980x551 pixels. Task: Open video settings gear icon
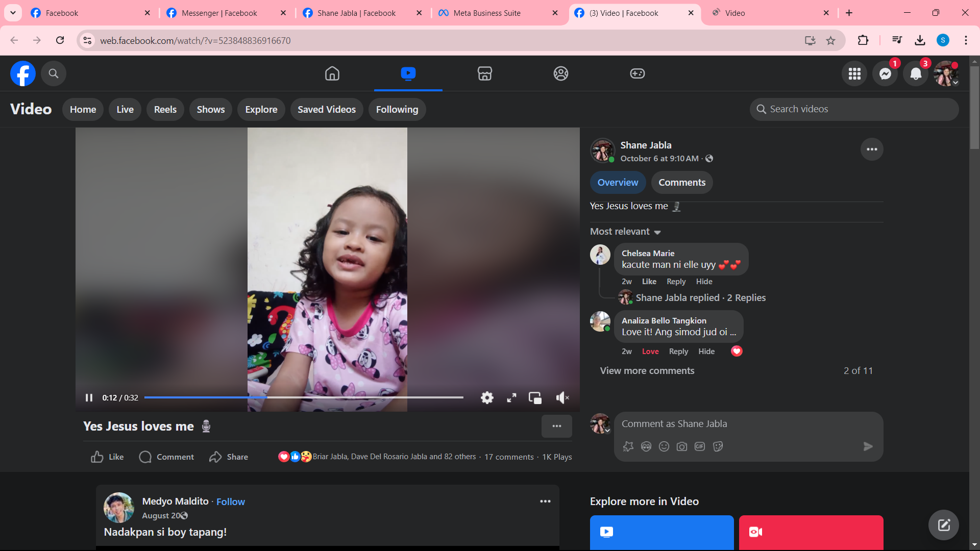click(487, 398)
